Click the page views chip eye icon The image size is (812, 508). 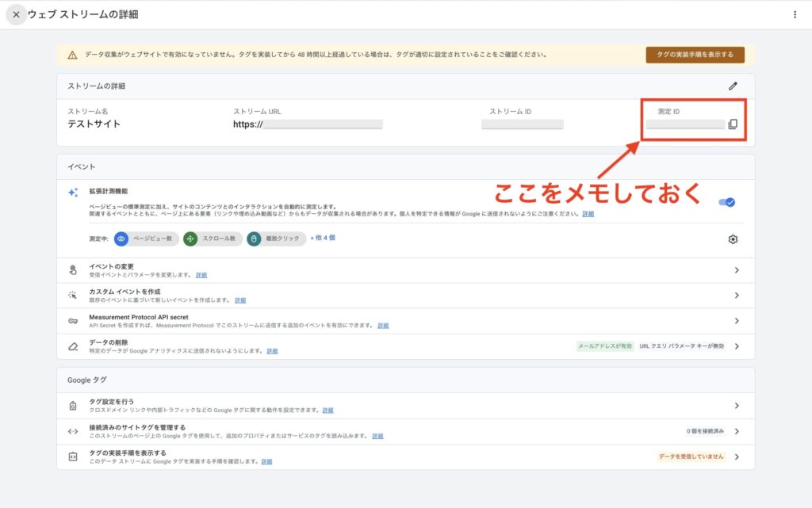click(x=121, y=239)
